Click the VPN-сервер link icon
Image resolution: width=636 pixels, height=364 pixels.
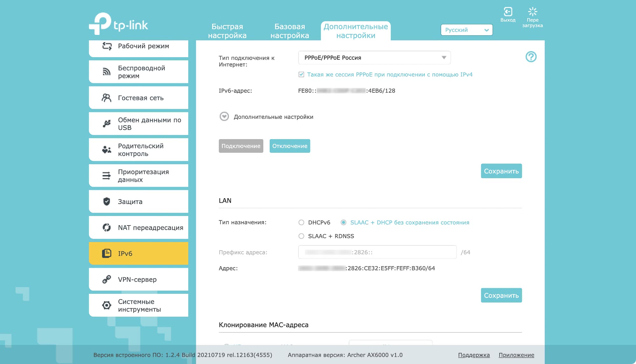107,279
